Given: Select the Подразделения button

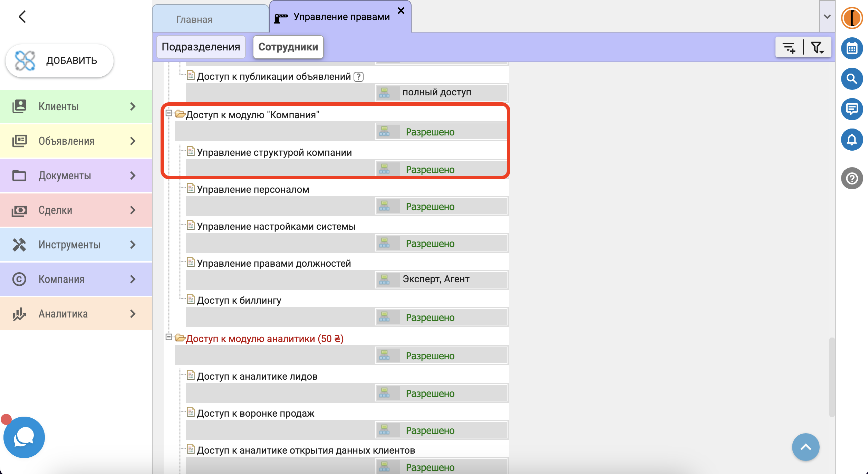Looking at the screenshot, I should (x=201, y=47).
